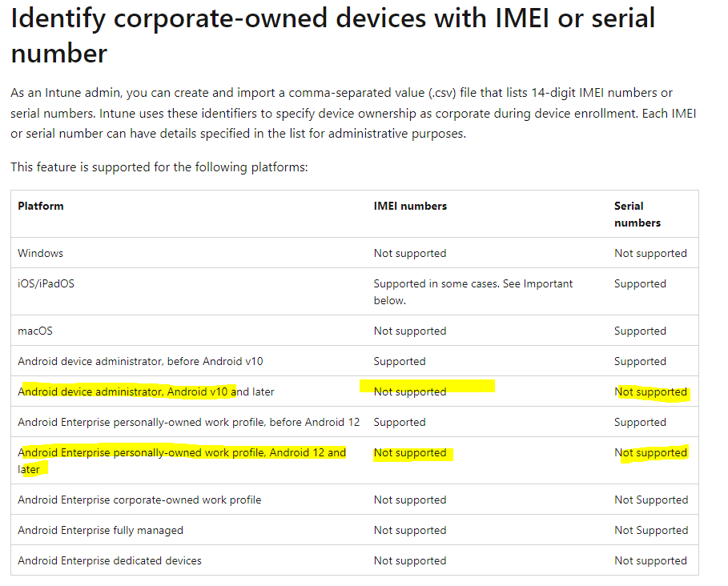
Task: Click the page title heading
Action: [x=333, y=36]
